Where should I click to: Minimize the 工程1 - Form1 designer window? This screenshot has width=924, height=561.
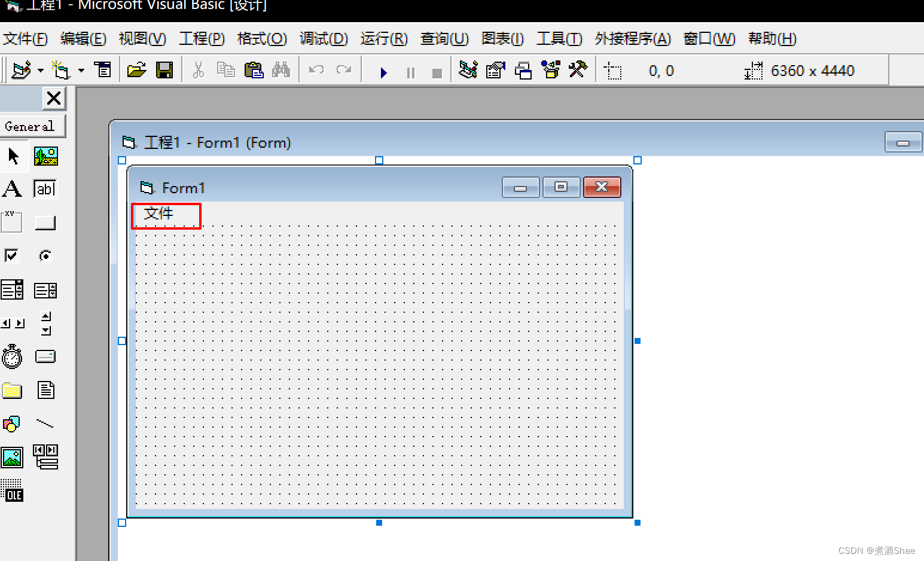point(903,143)
